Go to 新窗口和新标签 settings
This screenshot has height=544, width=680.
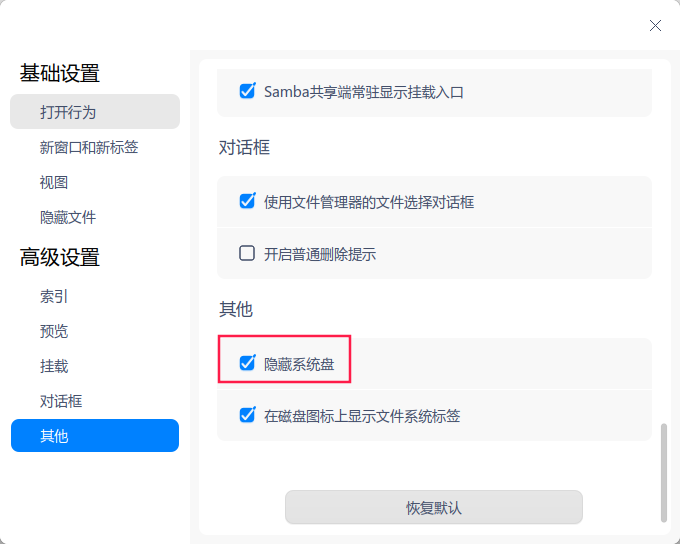point(89,147)
